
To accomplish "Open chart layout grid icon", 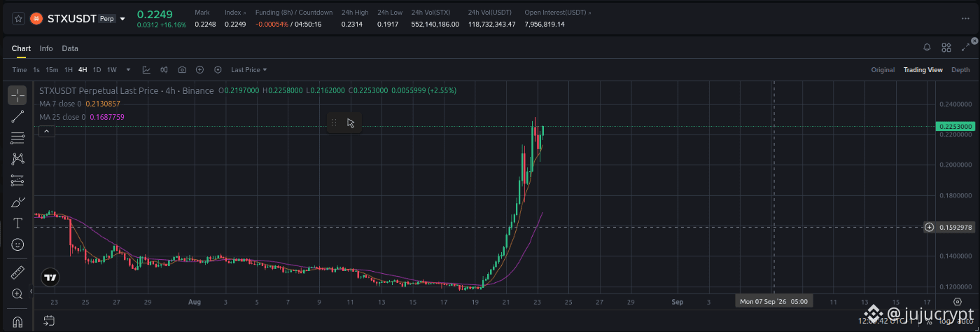I will pyautogui.click(x=946, y=48).
